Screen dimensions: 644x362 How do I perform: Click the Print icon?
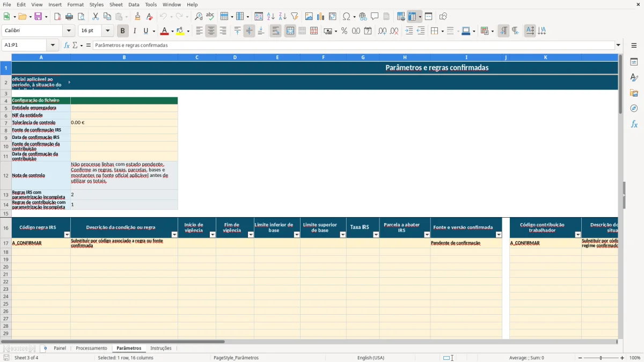point(69,17)
